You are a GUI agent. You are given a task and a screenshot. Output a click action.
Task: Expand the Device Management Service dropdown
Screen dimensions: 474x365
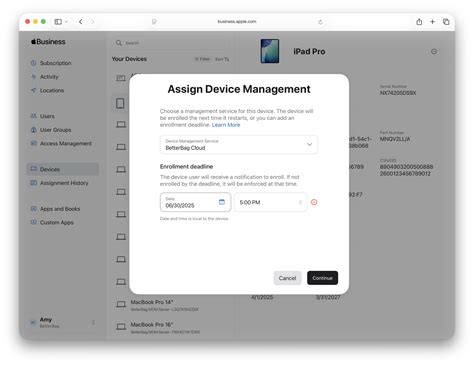(x=239, y=144)
